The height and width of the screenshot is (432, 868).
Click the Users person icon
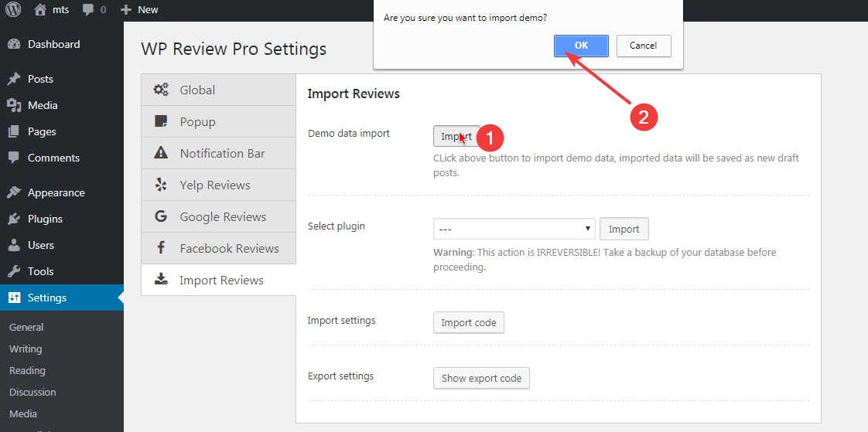click(15, 245)
